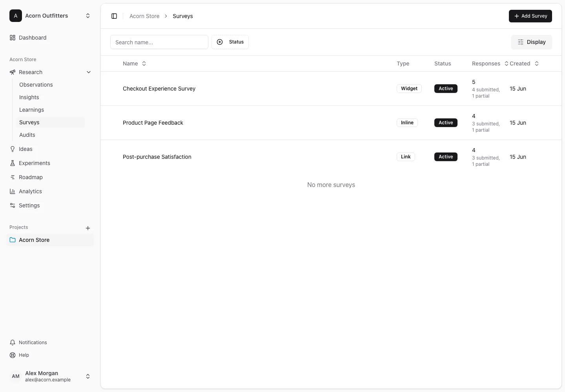Go to Acorn Store breadcrumb link
This screenshot has width=565, height=392.
[x=144, y=16]
